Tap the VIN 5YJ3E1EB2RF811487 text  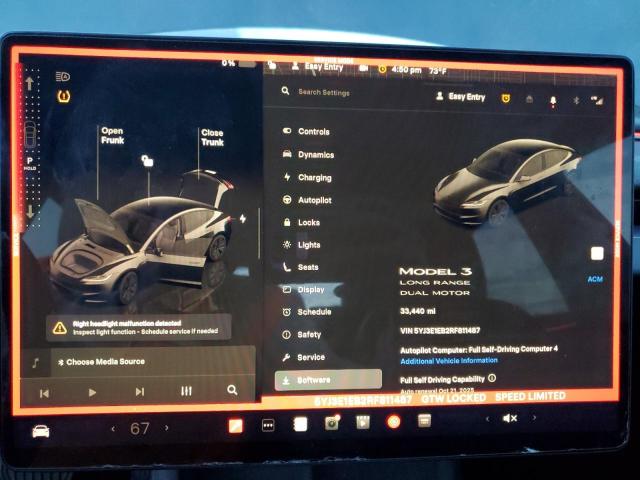point(440,331)
